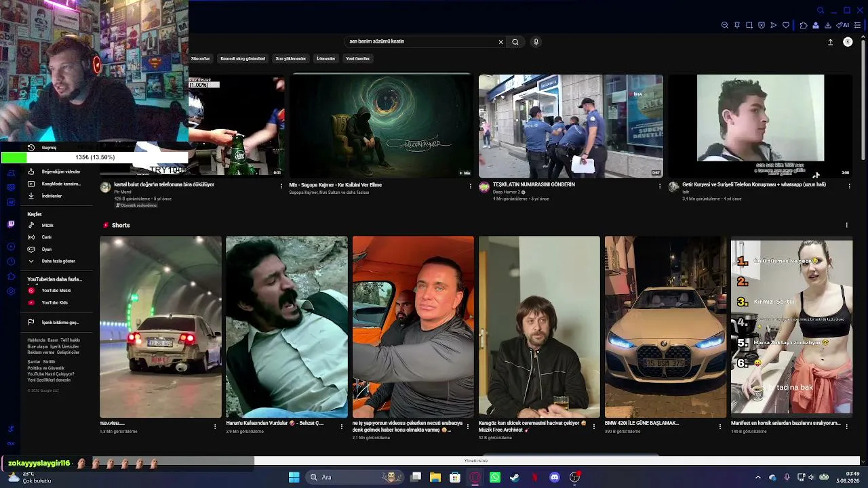This screenshot has width=868, height=488.
Task: Open the browser downloads icon
Action: (828, 25)
